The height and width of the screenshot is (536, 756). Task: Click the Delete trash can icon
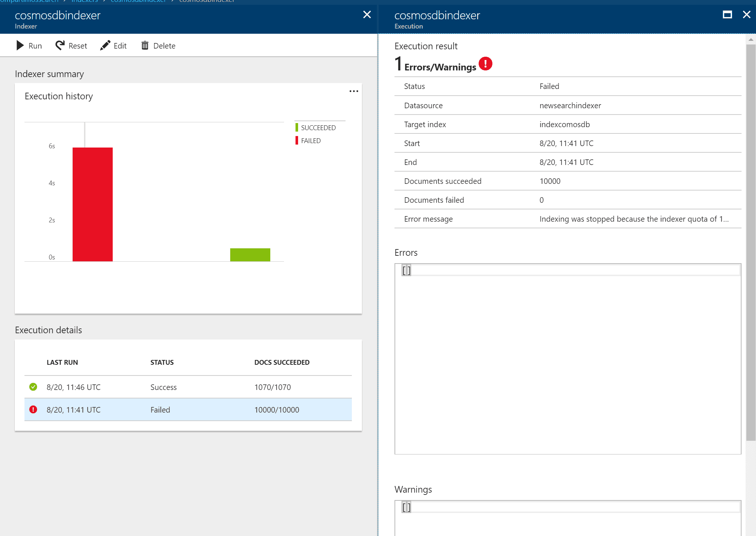145,46
